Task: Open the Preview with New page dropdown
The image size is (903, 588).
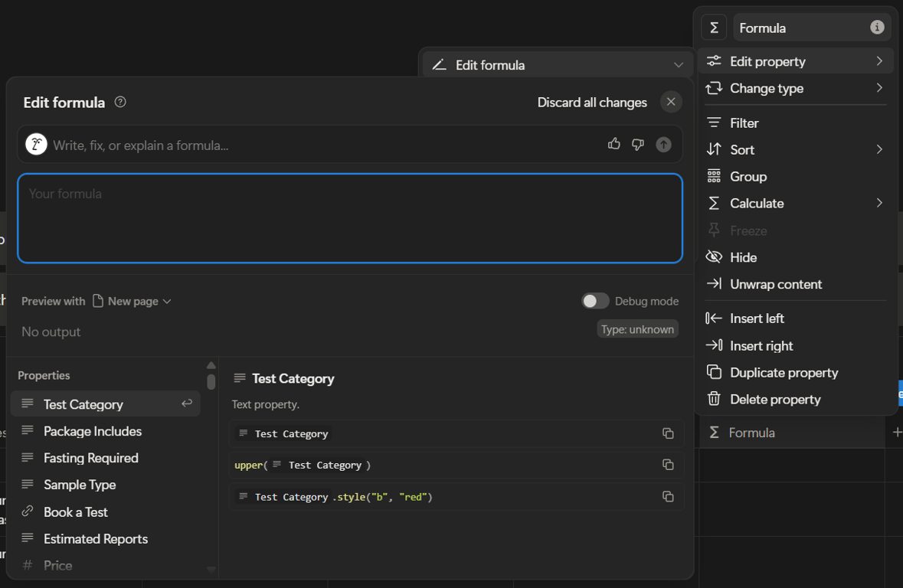Action: tap(132, 301)
